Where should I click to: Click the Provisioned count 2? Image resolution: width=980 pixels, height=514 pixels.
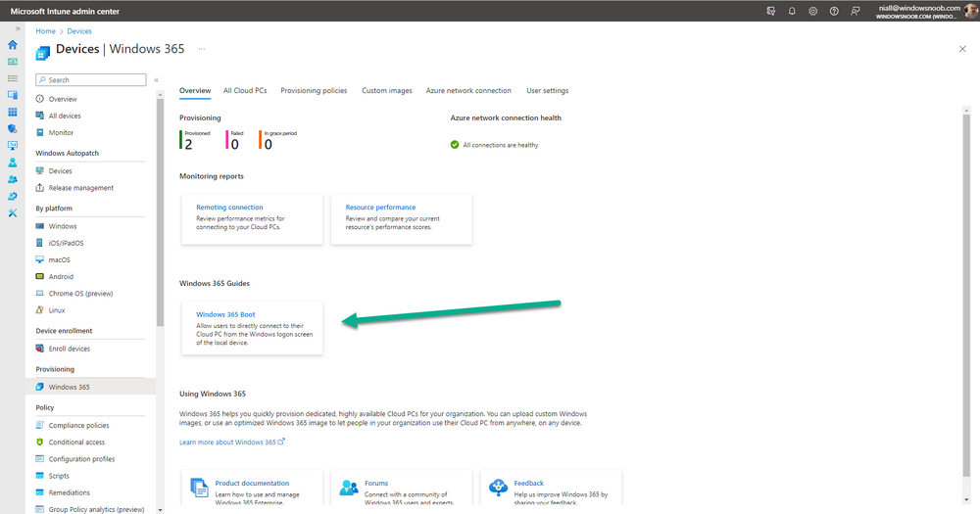pos(189,144)
